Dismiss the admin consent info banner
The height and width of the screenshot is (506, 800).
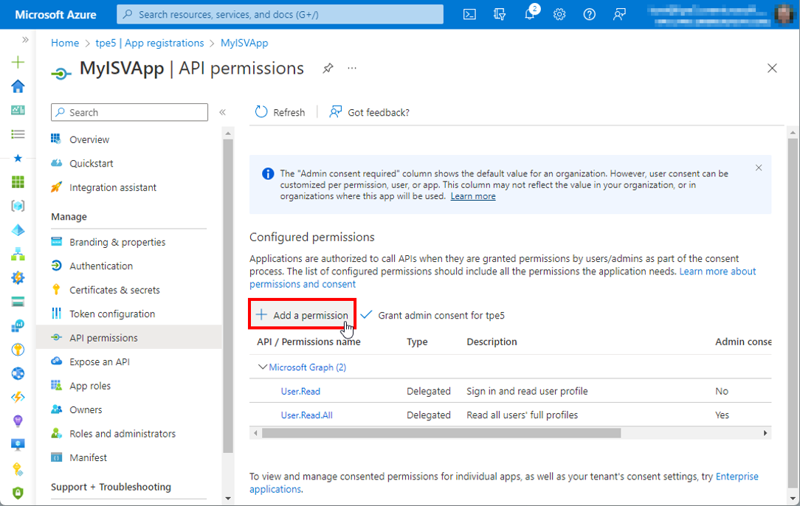[x=758, y=168]
